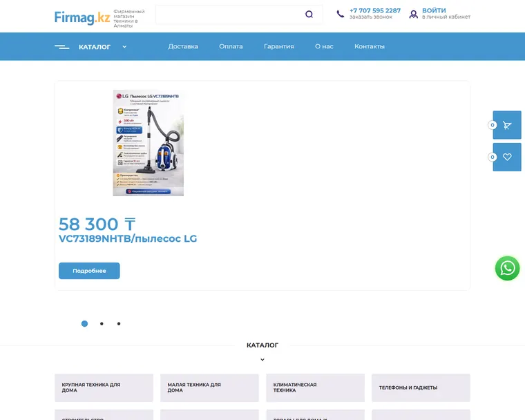Viewport: 525px width, 420px height.
Task: Click the cart counter badge showing 0
Action: click(492, 125)
